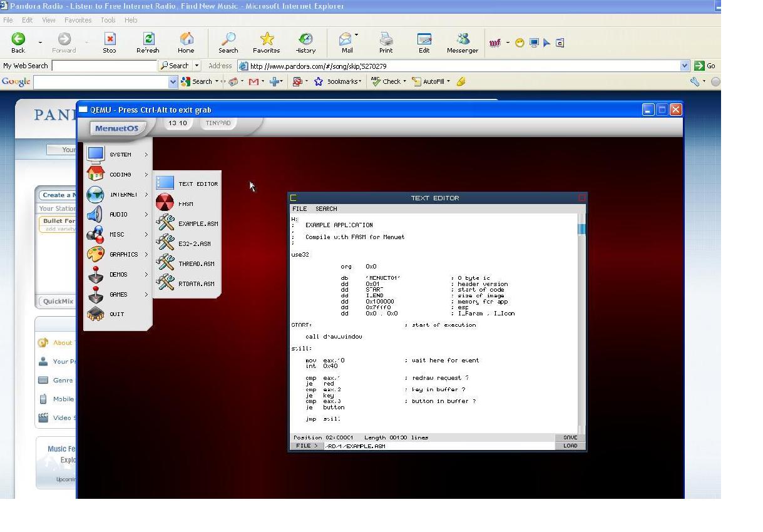Screen dimensions: 763x532
Task: Select QUIT label in MenuetOS menu
Action: coord(117,314)
